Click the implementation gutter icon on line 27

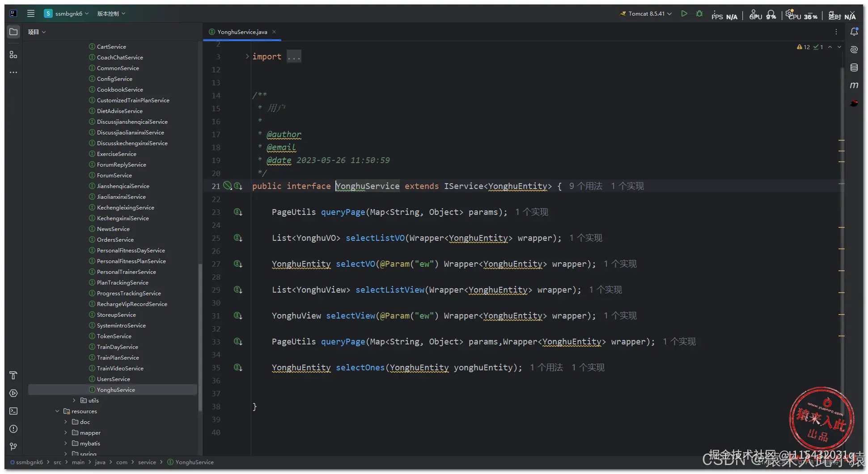[238, 264]
